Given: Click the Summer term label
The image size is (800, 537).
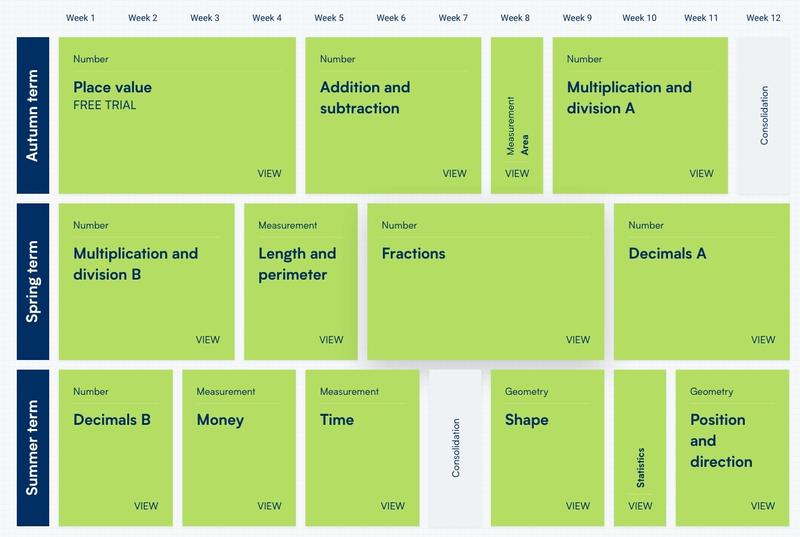Looking at the screenshot, I should click(x=33, y=447).
